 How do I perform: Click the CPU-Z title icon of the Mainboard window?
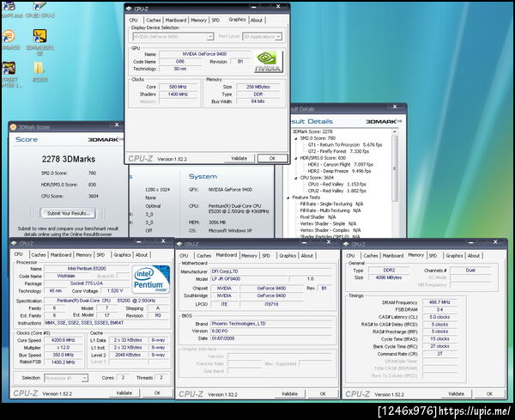[x=179, y=244]
